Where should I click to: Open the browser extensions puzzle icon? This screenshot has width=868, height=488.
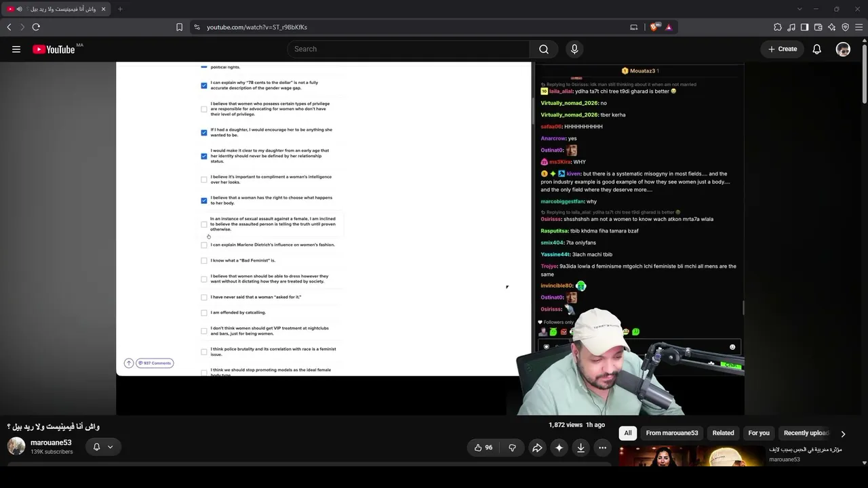778,27
